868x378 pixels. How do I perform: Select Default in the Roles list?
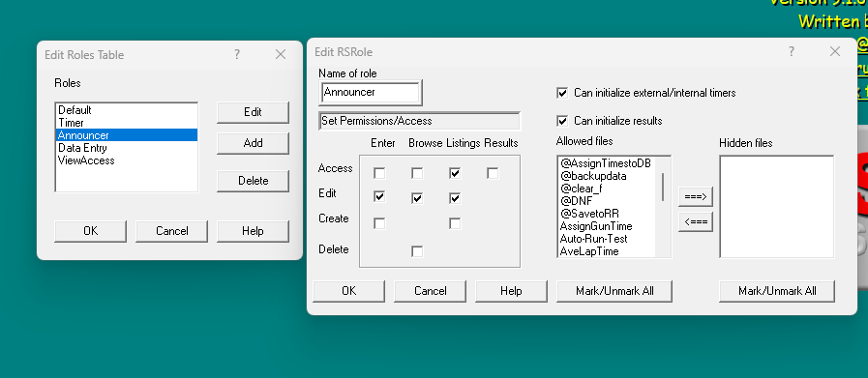(x=127, y=110)
